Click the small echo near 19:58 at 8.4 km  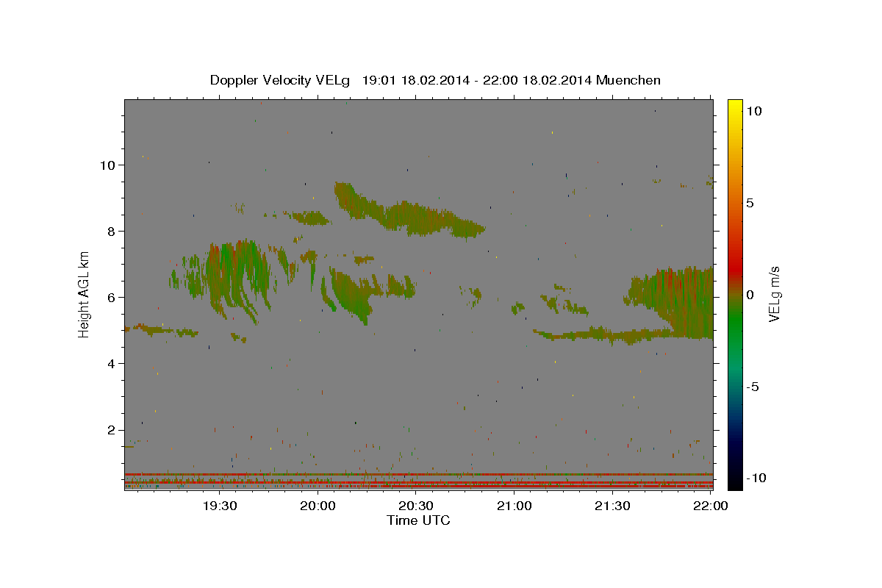click(x=312, y=218)
